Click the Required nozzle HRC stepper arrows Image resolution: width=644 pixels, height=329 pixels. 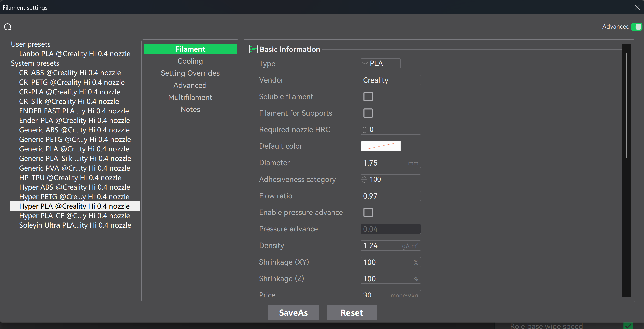click(x=364, y=130)
